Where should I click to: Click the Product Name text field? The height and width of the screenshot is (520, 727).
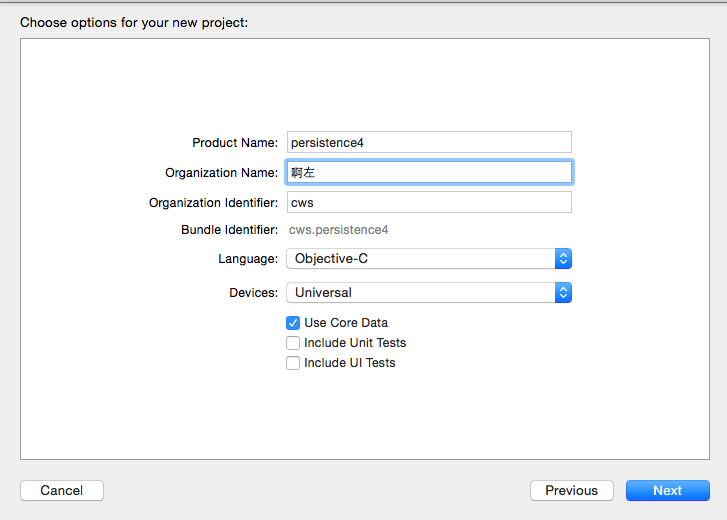[x=429, y=142]
